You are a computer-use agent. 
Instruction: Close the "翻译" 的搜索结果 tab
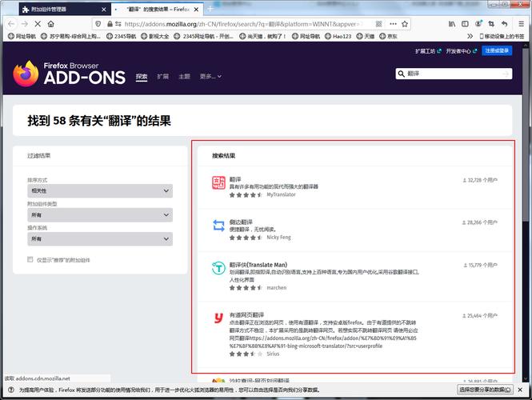click(x=196, y=10)
